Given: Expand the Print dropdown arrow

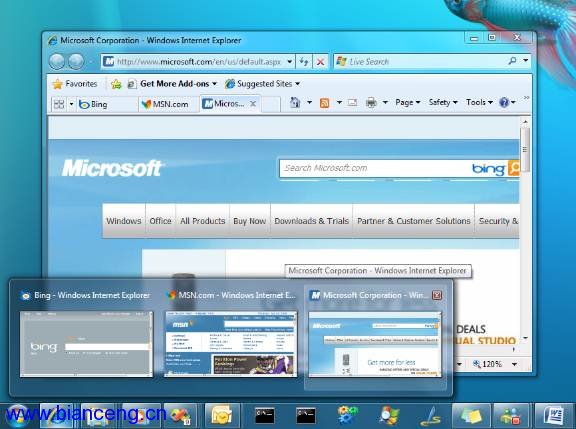Looking at the screenshot, I should (385, 102).
